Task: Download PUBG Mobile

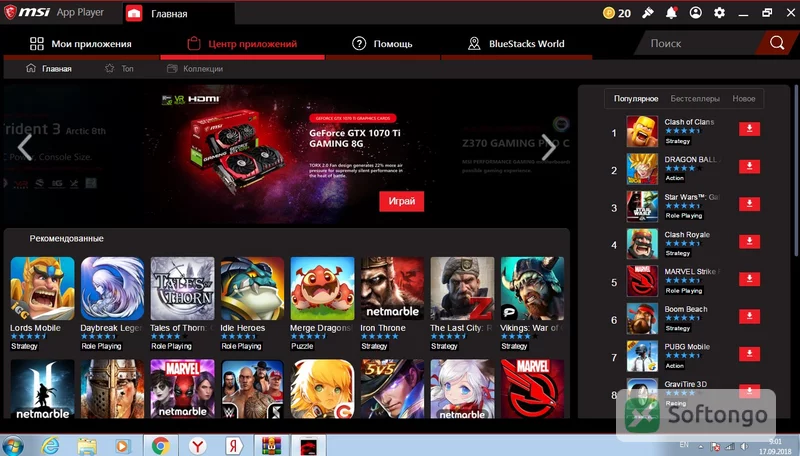Action: pyautogui.click(x=749, y=353)
